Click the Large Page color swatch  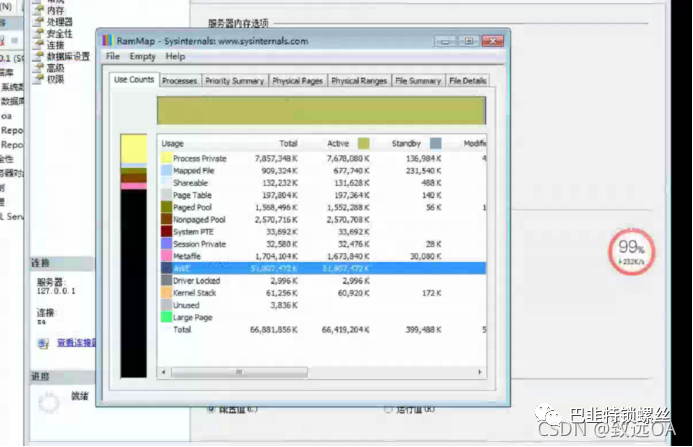[166, 317]
